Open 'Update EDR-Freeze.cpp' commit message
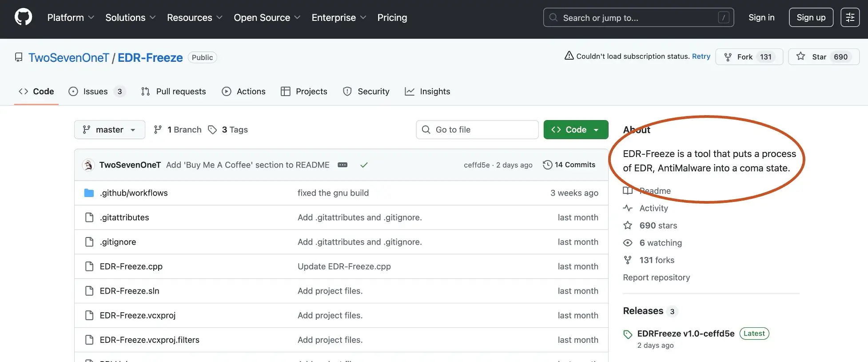The width and height of the screenshot is (868, 362). (344, 266)
